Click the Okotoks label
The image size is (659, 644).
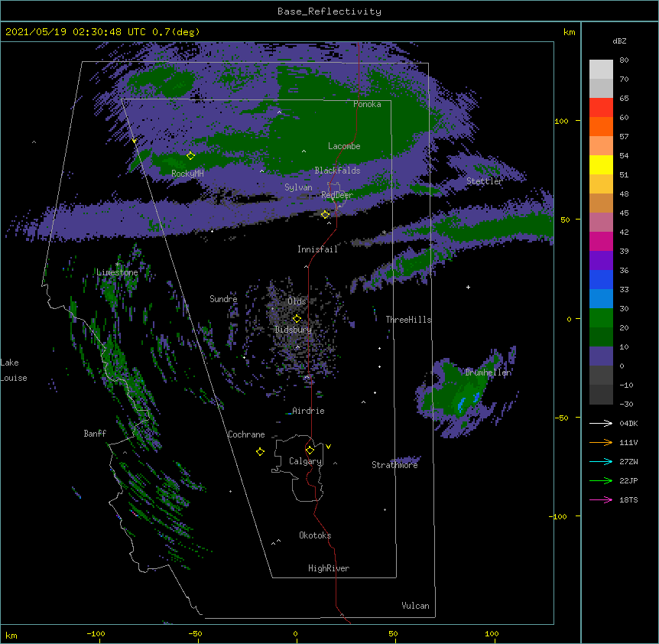tap(315, 535)
